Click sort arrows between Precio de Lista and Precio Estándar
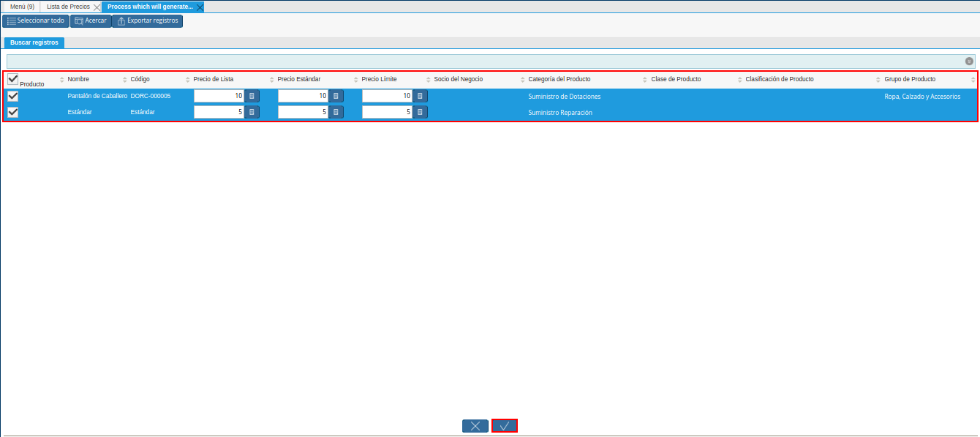 point(272,80)
